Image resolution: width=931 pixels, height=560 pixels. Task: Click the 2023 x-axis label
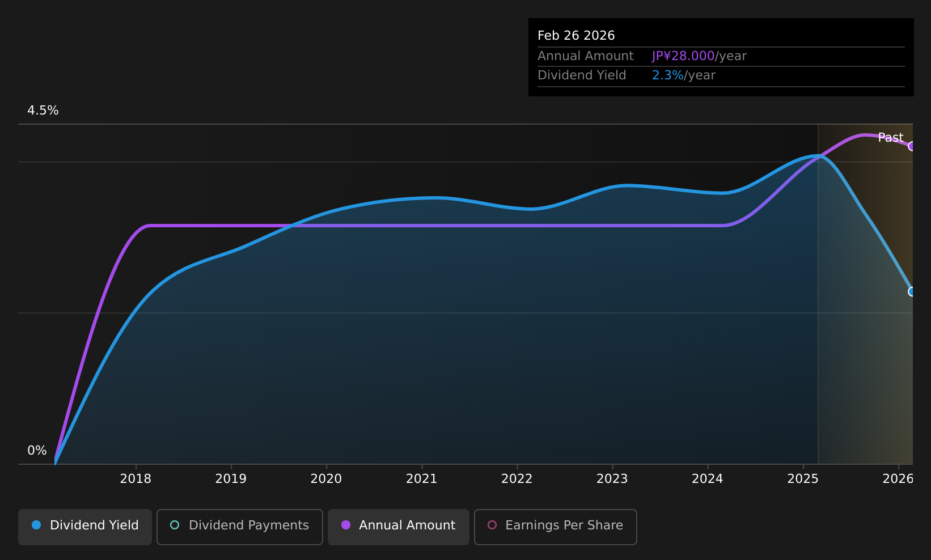pyautogui.click(x=612, y=479)
